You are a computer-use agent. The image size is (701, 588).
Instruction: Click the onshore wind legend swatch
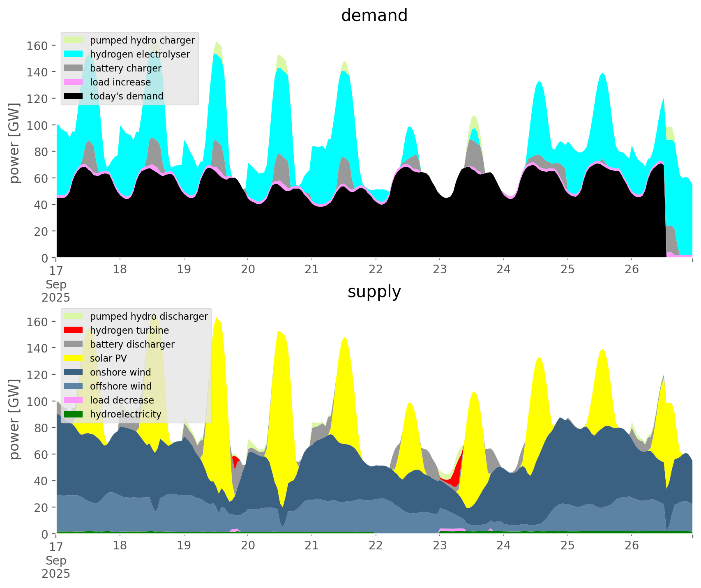click(x=74, y=372)
